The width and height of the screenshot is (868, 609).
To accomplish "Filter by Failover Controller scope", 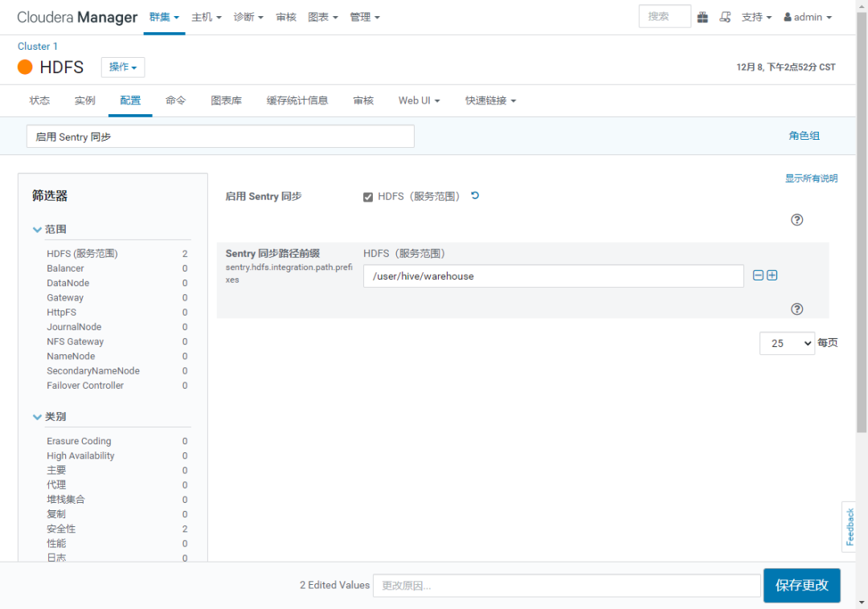I will tap(117, 386).
